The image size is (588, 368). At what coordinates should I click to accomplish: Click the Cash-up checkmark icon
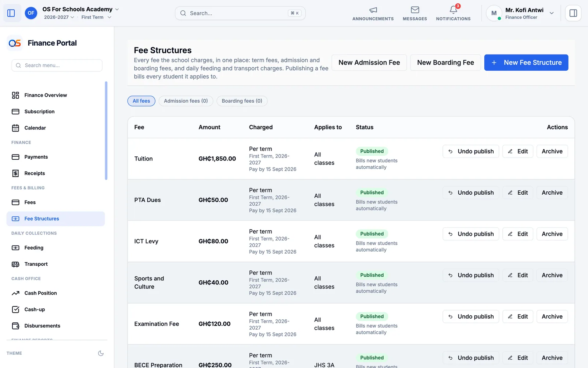(x=15, y=309)
